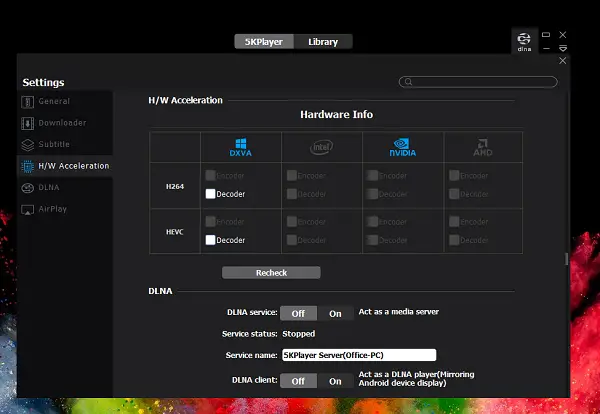Toggle DXVA HEVC Encoder checkbox

pos(210,222)
